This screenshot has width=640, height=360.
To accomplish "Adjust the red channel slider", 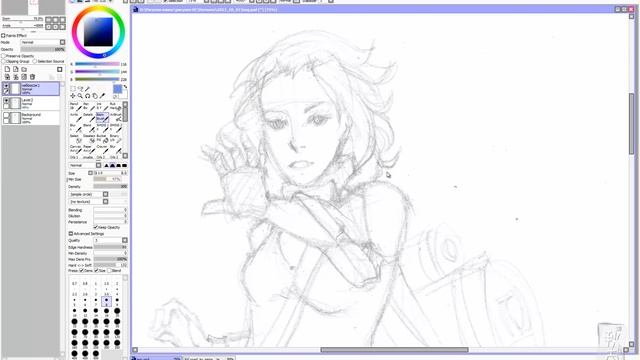I will [97, 64].
